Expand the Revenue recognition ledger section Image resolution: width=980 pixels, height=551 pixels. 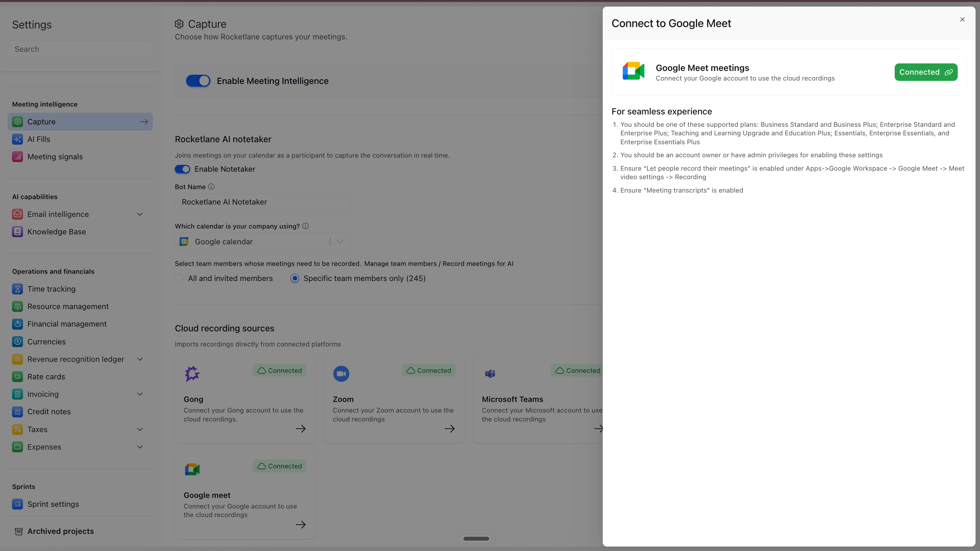coord(139,359)
